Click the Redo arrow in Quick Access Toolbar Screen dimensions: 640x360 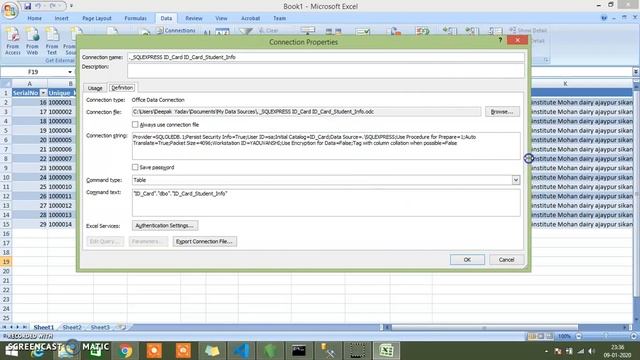pos(53,6)
